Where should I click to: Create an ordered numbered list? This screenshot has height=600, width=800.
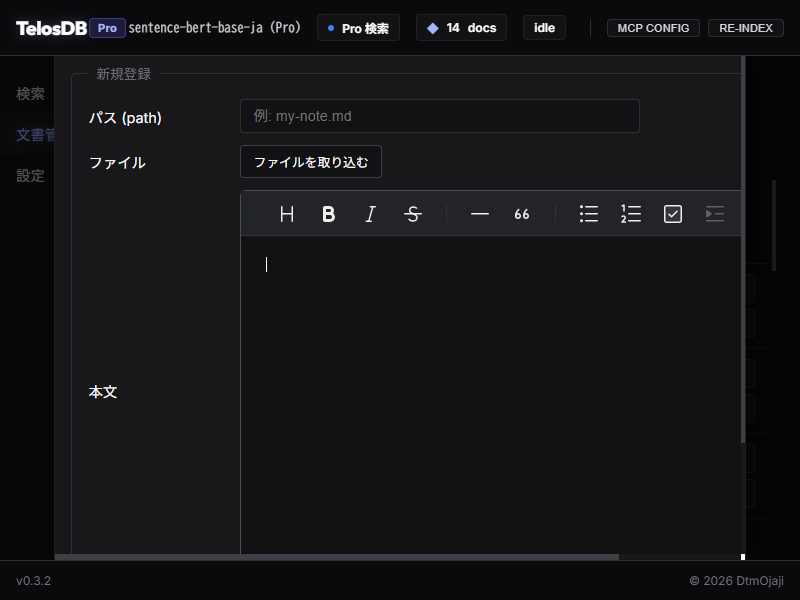tap(631, 214)
